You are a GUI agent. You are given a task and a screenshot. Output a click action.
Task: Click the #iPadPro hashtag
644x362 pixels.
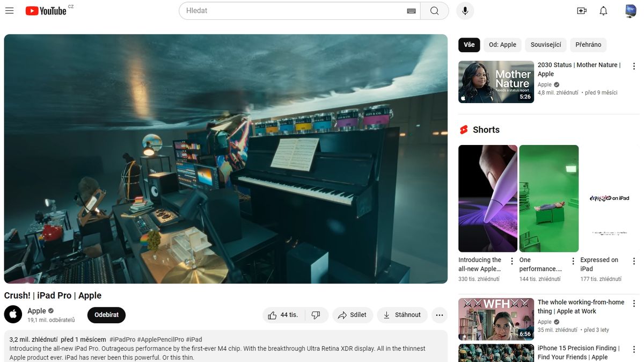(x=122, y=339)
